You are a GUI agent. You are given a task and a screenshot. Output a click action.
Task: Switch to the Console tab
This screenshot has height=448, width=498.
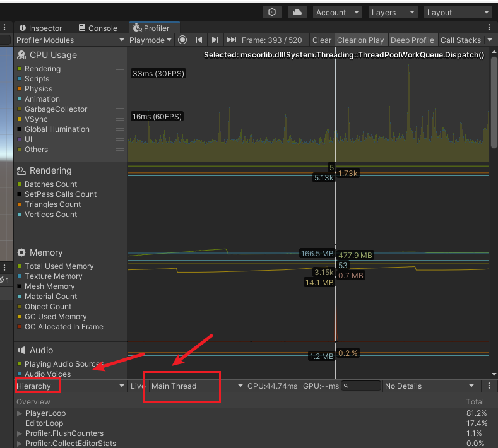pyautogui.click(x=98, y=28)
